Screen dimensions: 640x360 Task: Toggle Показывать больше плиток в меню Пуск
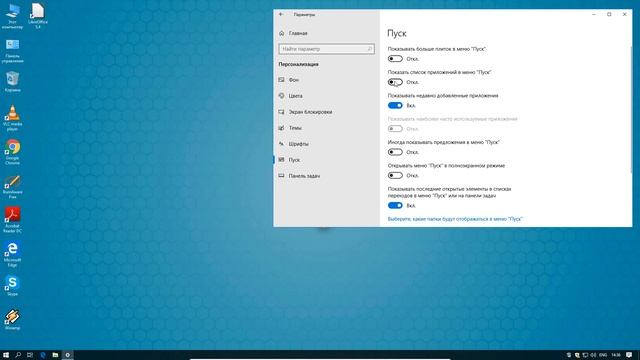coord(395,59)
